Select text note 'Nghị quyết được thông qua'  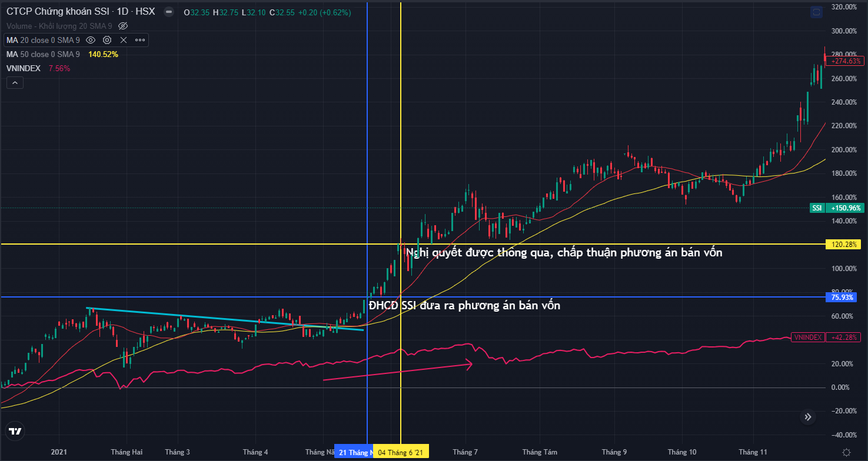[x=564, y=253]
